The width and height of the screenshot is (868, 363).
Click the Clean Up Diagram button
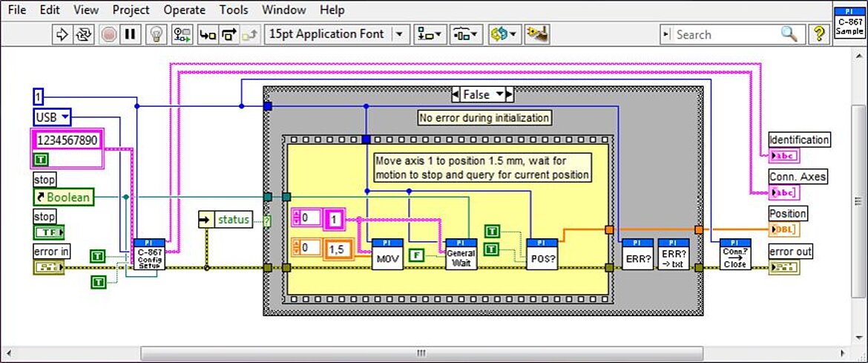click(x=536, y=34)
